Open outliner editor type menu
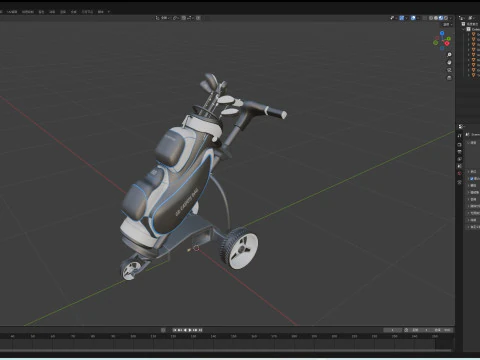 click(x=462, y=18)
